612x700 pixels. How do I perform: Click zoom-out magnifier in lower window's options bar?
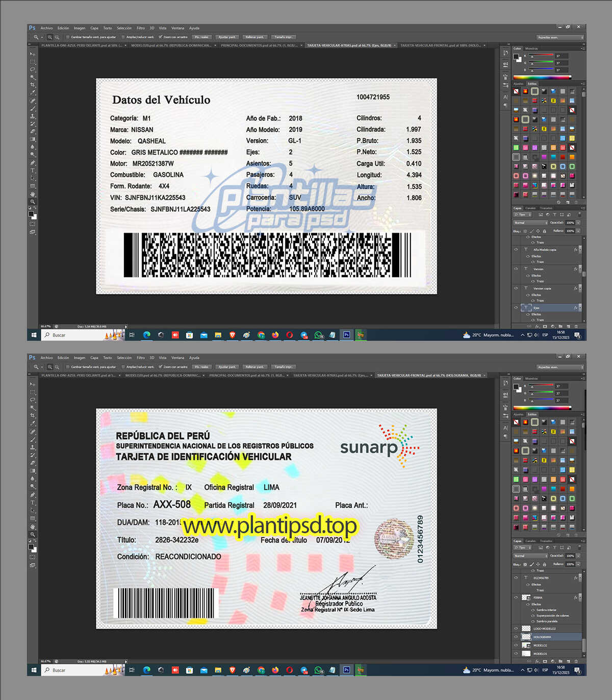pyautogui.click(x=57, y=367)
